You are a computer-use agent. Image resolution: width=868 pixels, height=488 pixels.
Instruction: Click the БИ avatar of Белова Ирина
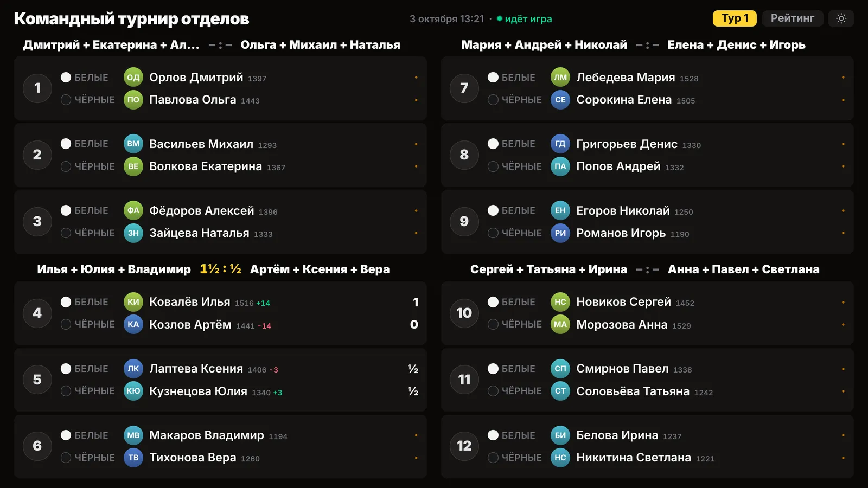(x=560, y=435)
